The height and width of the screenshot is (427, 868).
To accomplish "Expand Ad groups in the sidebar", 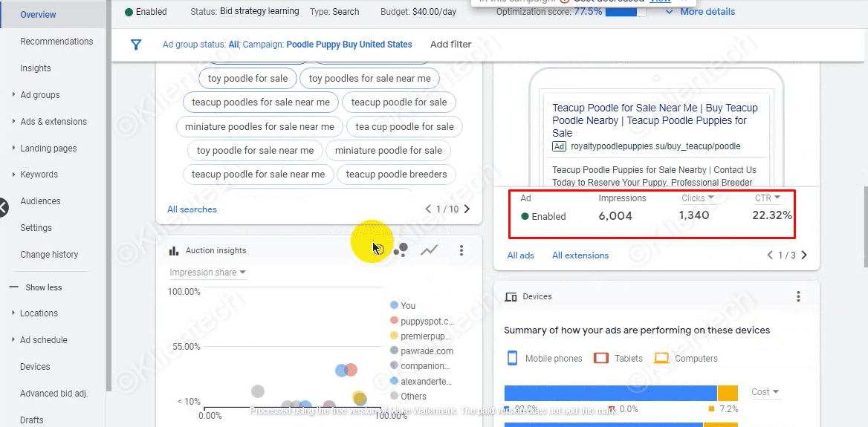I will pos(40,95).
